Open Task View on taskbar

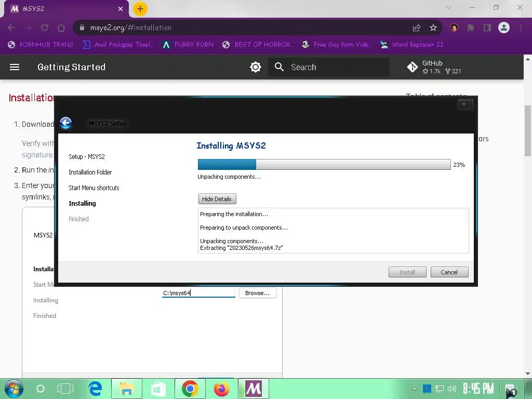tap(65, 389)
